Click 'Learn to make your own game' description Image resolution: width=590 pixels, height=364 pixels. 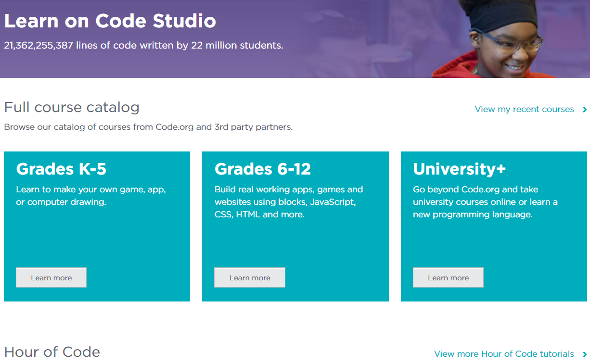[x=91, y=196]
